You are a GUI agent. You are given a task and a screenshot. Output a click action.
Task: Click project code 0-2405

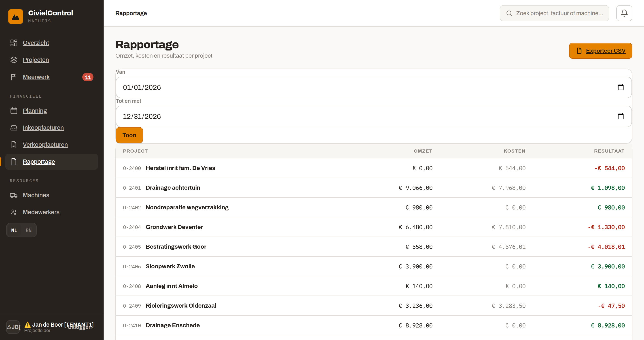[132, 247]
